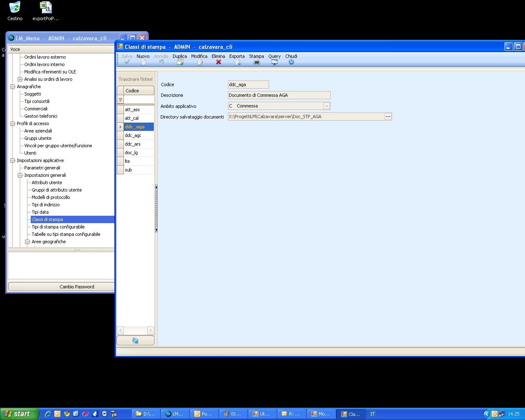The image size is (525, 420).
Task: Click refresh button below the code list
Action: pyautogui.click(x=135, y=340)
